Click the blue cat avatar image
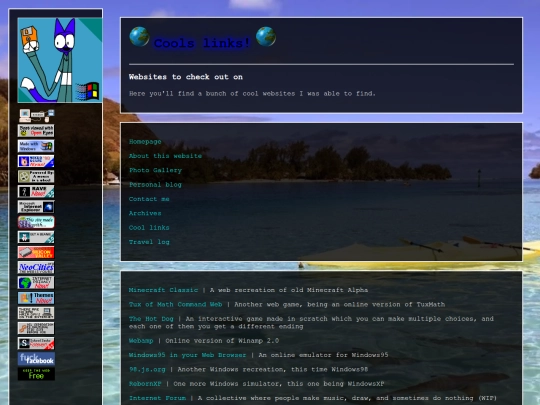 [x=60, y=60]
